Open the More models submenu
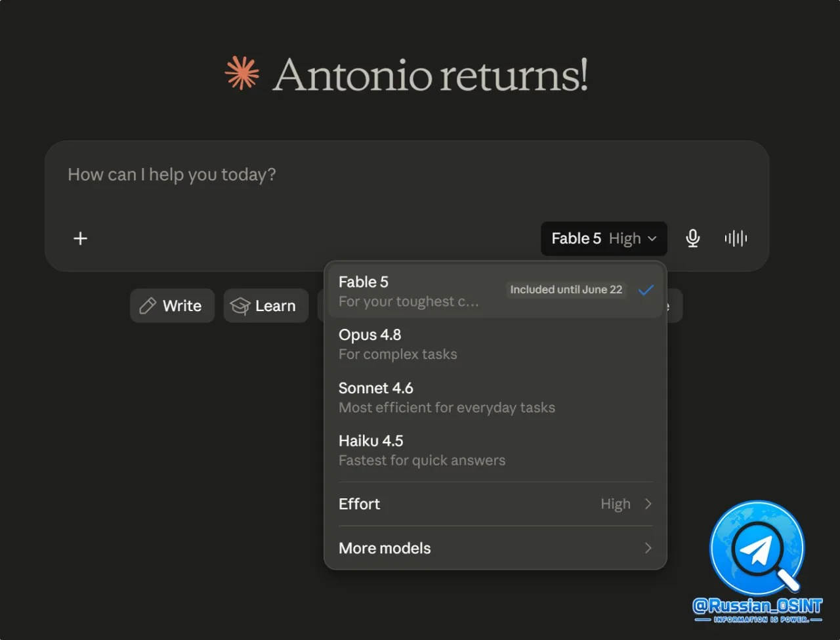 495,548
